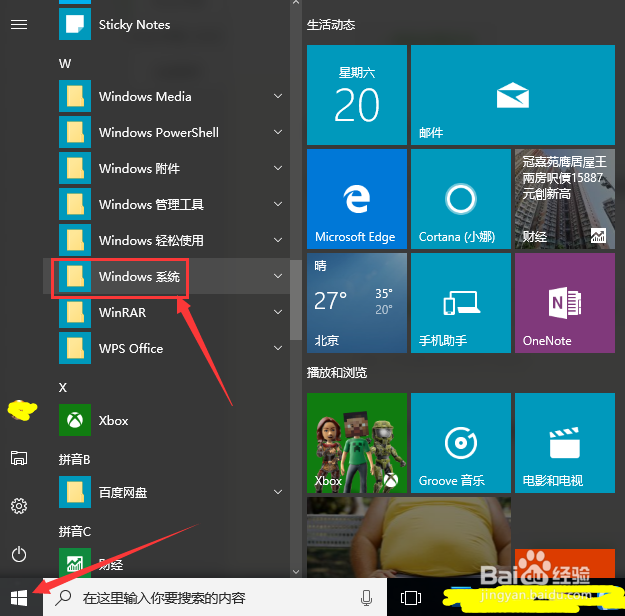Open the Groove Music tile
Image resolution: width=625 pixels, height=616 pixels.
coord(461,443)
